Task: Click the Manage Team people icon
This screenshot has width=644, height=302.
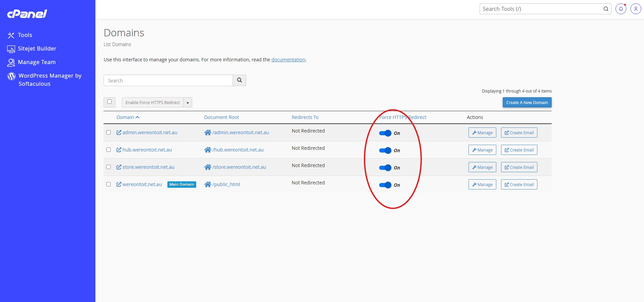Action: pos(11,62)
